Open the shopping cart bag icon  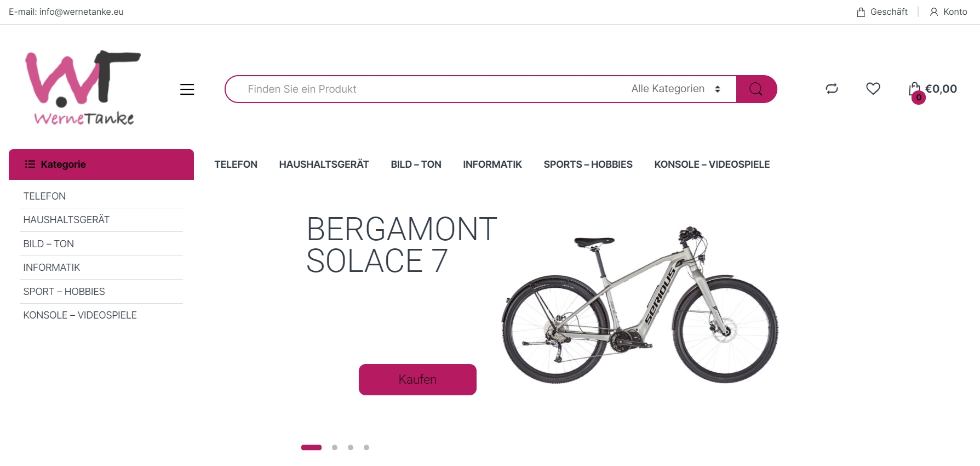pyautogui.click(x=915, y=89)
